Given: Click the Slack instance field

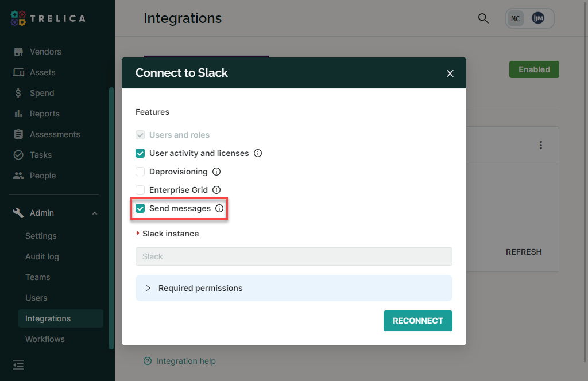Looking at the screenshot, I should 293,256.
